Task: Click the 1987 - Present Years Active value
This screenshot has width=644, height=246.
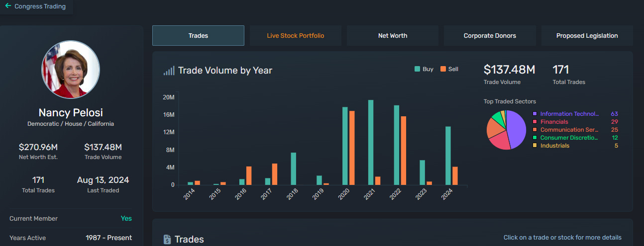Action: (109, 238)
